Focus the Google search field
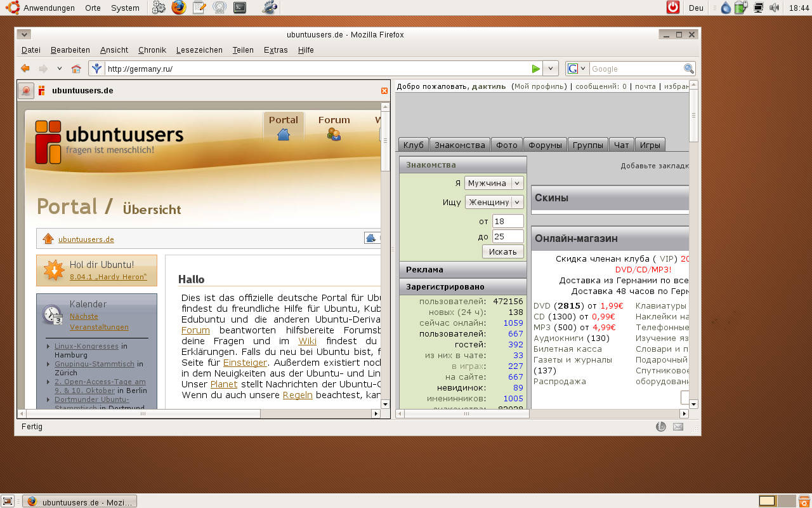Viewport: 812px width, 508px height. click(636, 69)
